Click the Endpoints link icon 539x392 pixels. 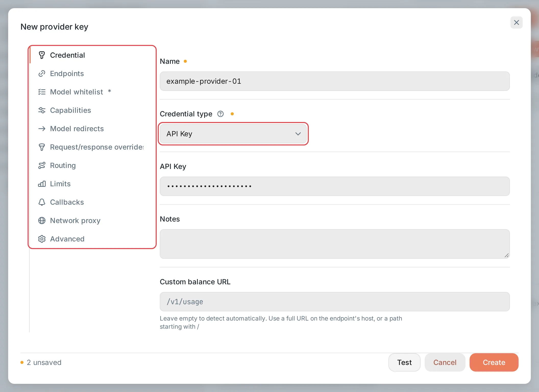[x=42, y=73]
